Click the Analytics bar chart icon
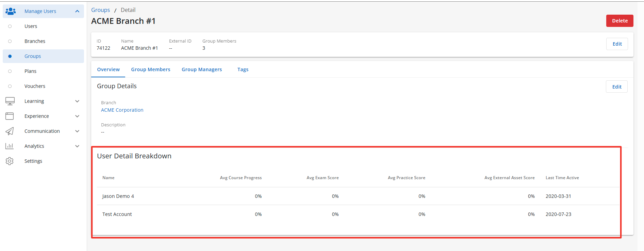The image size is (644, 251). [10, 146]
